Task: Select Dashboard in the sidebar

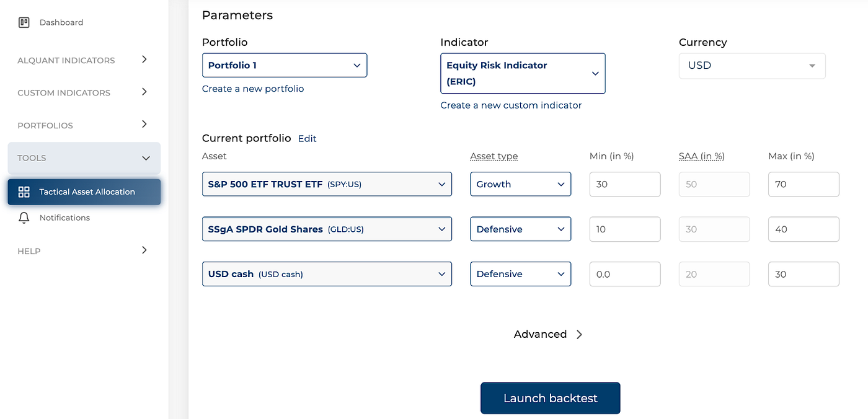Action: pos(61,22)
